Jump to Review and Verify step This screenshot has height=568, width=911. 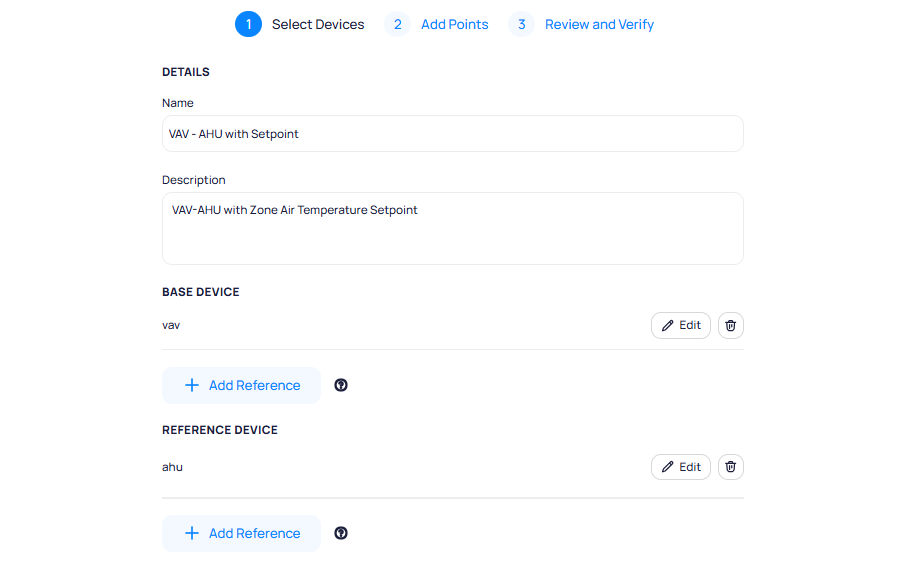(x=599, y=24)
